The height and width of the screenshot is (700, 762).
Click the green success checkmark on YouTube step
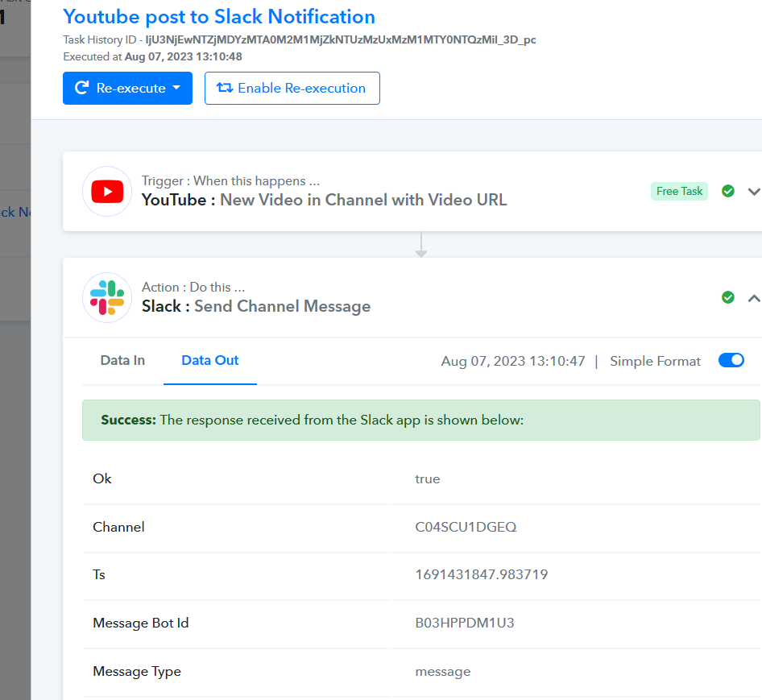tap(727, 191)
